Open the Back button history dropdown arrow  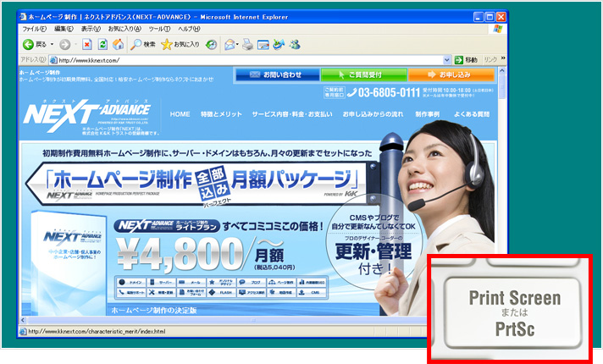pyautogui.click(x=52, y=45)
